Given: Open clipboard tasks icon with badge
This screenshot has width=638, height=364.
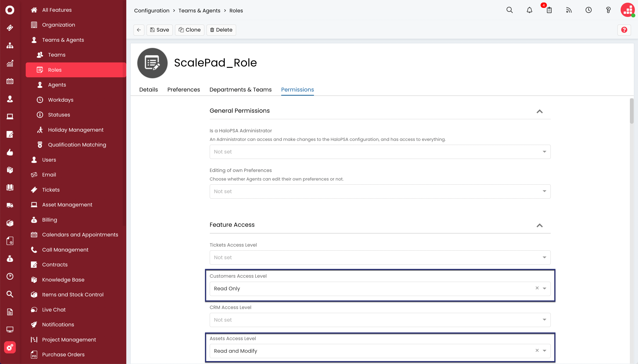Looking at the screenshot, I should click(549, 10).
